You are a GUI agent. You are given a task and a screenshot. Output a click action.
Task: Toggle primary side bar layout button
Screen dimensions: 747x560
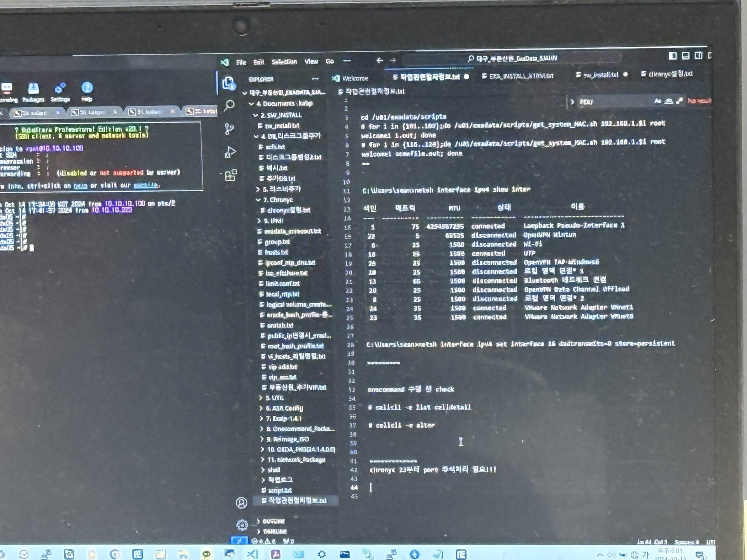click(x=673, y=56)
